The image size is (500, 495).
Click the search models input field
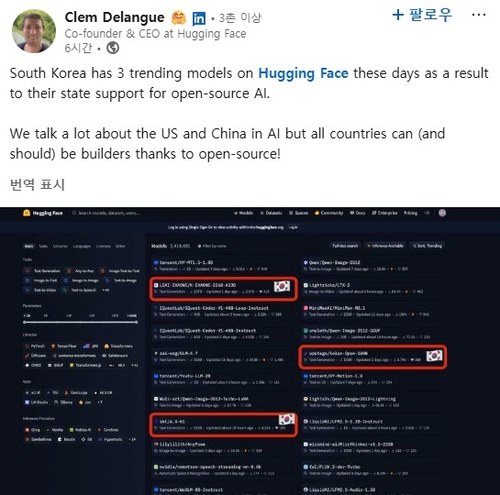tap(107, 213)
